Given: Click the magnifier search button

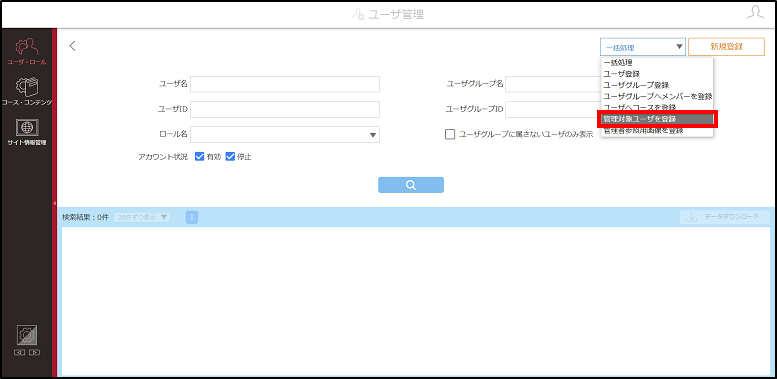Looking at the screenshot, I should [x=411, y=185].
